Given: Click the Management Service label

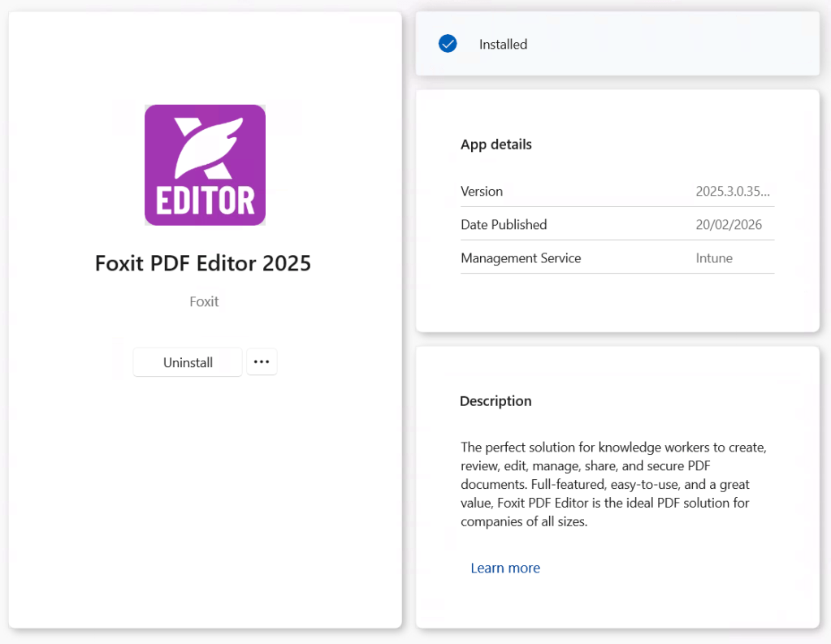Looking at the screenshot, I should tap(521, 258).
